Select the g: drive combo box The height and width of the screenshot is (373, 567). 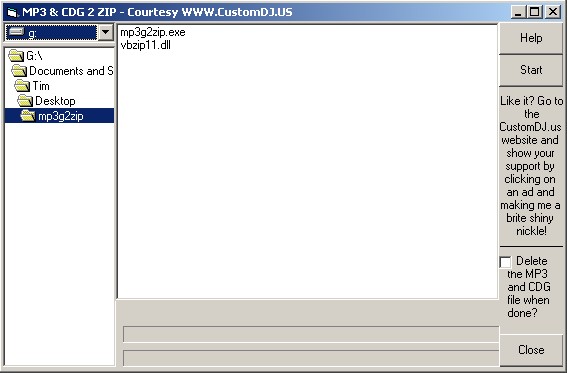(60, 33)
